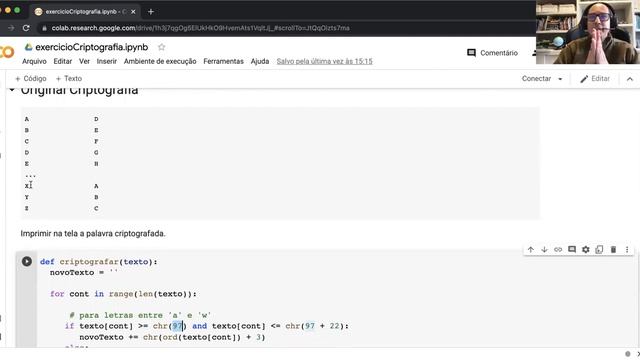
Task: Click comment '# para letras entre 'a' e 'w''
Action: coord(140,315)
